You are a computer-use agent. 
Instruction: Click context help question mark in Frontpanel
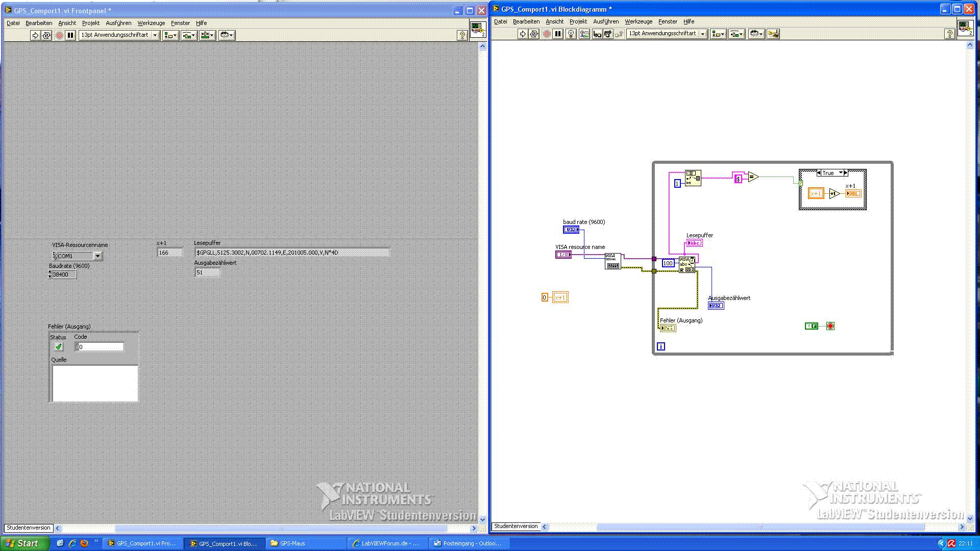click(x=462, y=35)
